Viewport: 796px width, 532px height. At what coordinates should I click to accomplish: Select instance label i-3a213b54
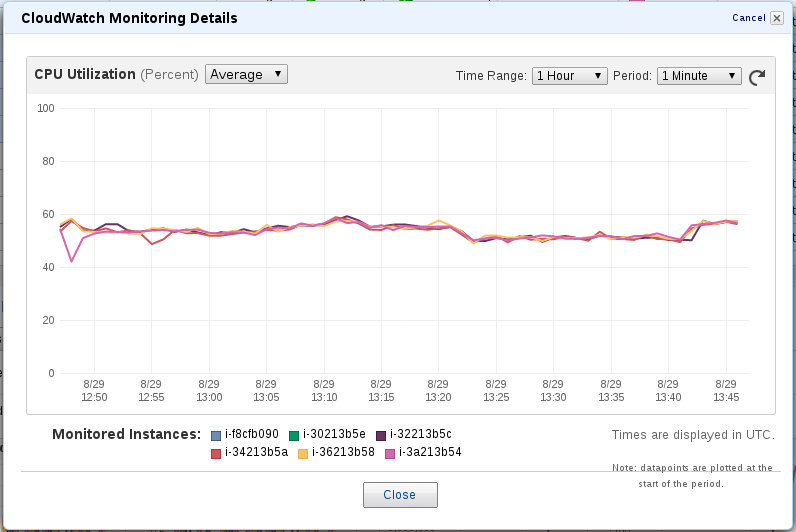(x=430, y=452)
